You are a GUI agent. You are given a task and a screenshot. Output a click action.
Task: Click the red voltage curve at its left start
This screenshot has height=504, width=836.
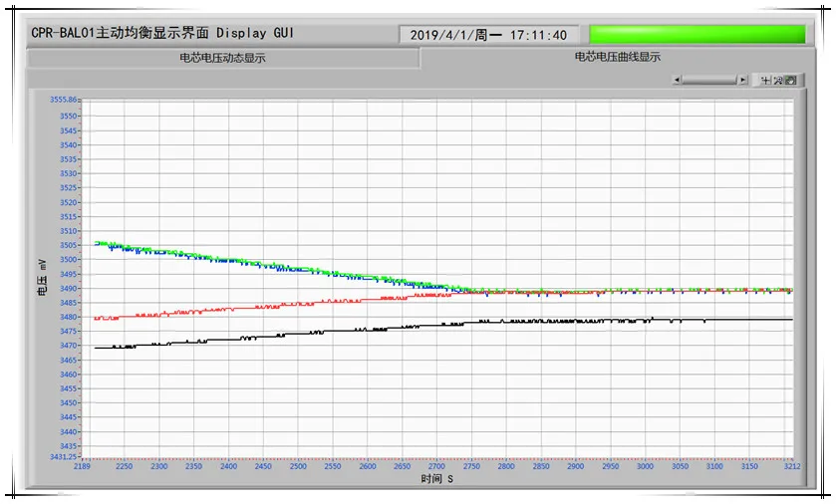click(x=97, y=319)
